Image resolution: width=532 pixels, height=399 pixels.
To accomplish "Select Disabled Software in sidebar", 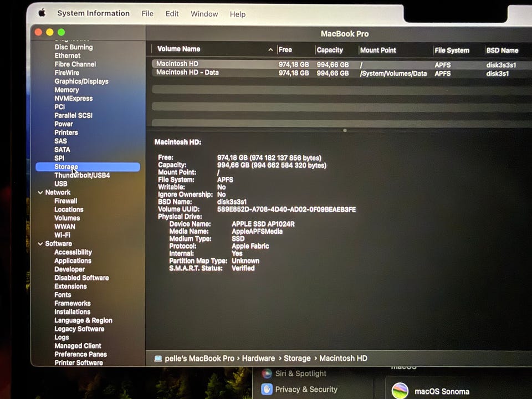I will coord(81,278).
